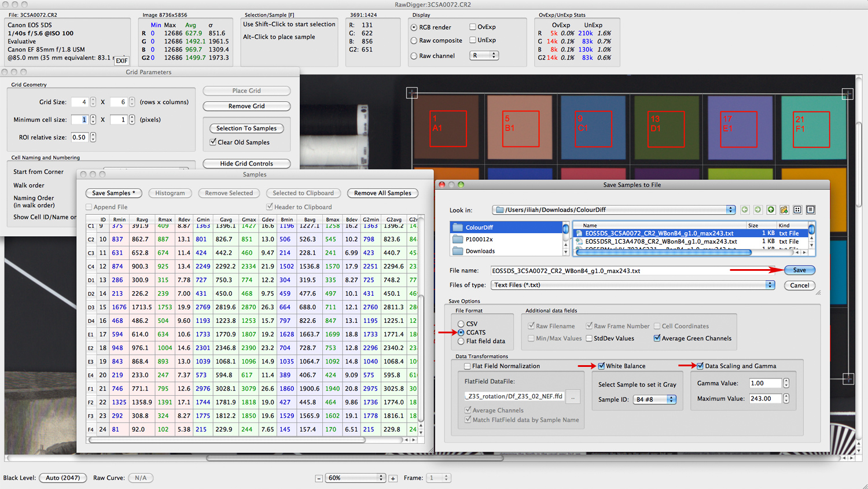Select the CSV file format option

(x=461, y=324)
